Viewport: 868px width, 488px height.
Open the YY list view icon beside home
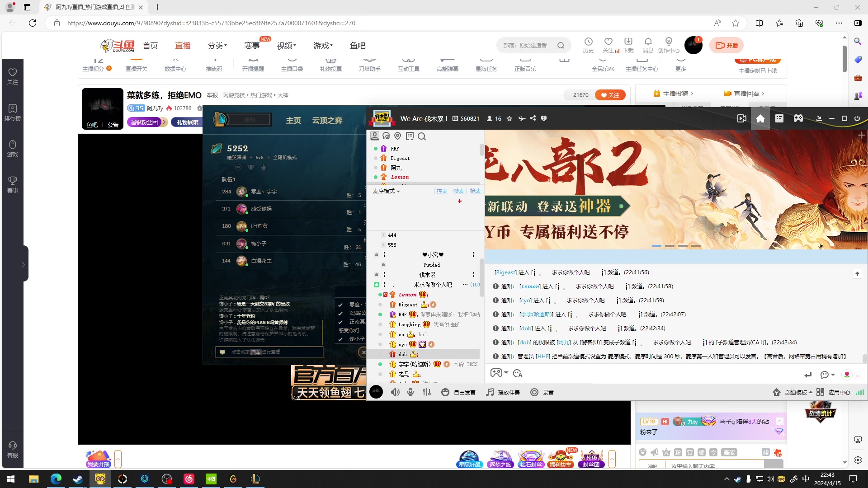[779, 118]
